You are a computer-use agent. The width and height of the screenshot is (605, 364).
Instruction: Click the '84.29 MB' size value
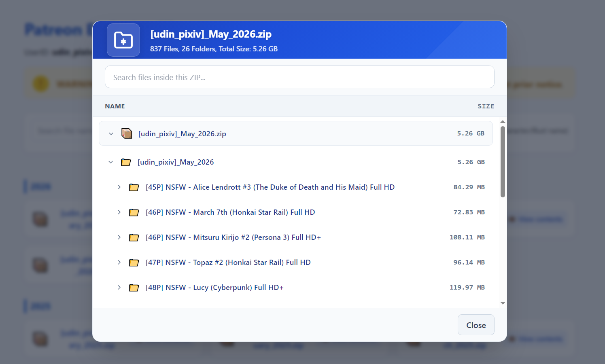469,187
